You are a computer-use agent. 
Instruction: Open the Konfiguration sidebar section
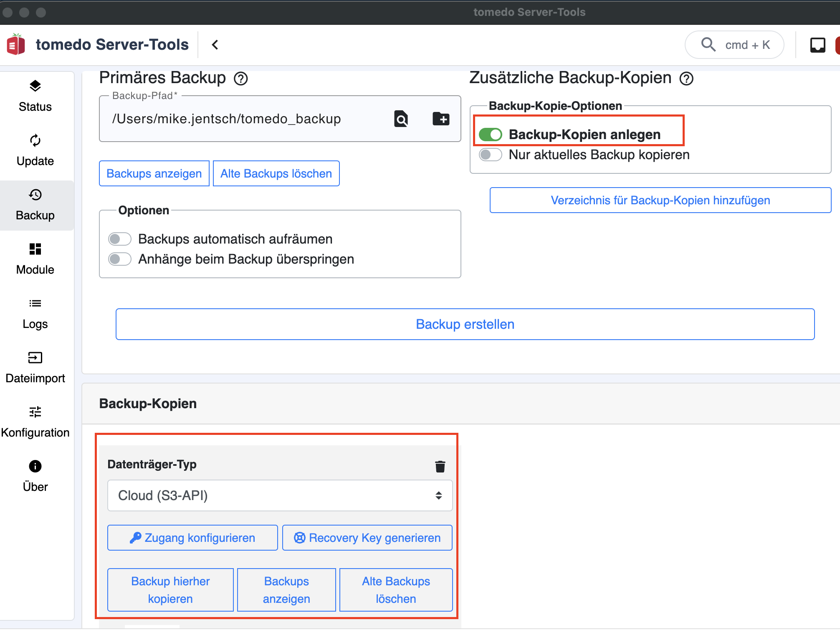(x=35, y=422)
